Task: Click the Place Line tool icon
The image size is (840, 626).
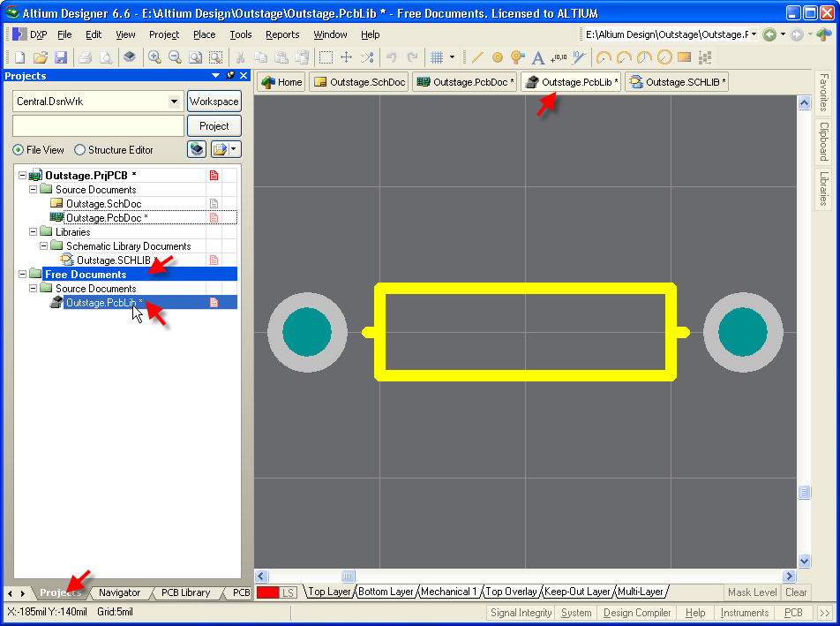Action: [477, 57]
